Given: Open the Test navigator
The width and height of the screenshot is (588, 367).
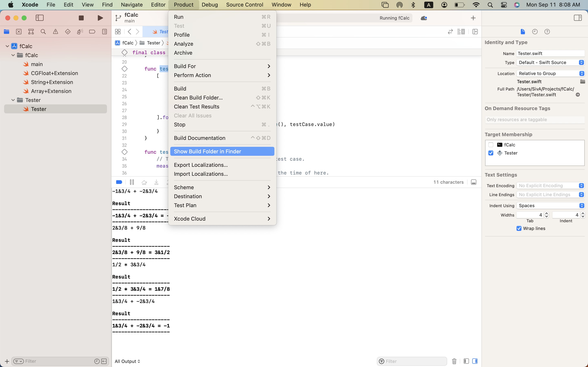Looking at the screenshot, I should click(x=68, y=32).
